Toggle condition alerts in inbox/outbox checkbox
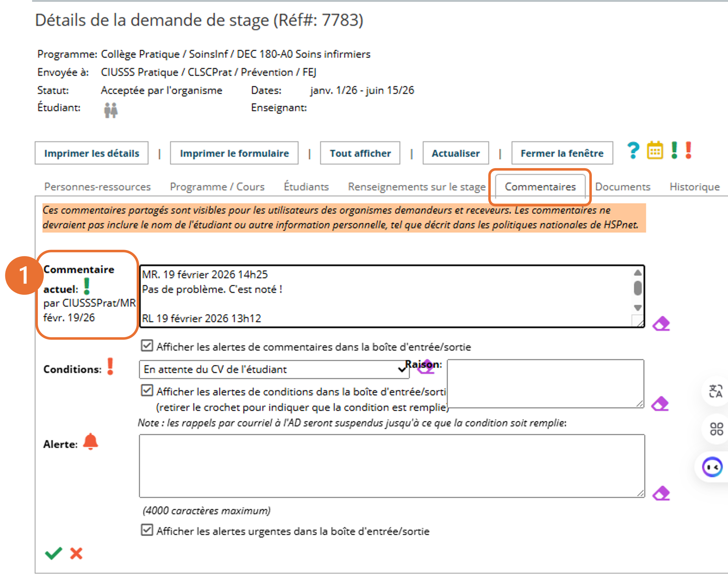The width and height of the screenshot is (728, 584). point(147,391)
